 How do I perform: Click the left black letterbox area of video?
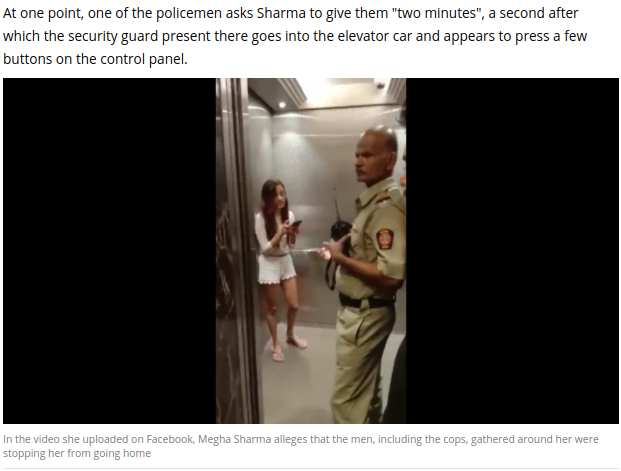click(x=109, y=251)
